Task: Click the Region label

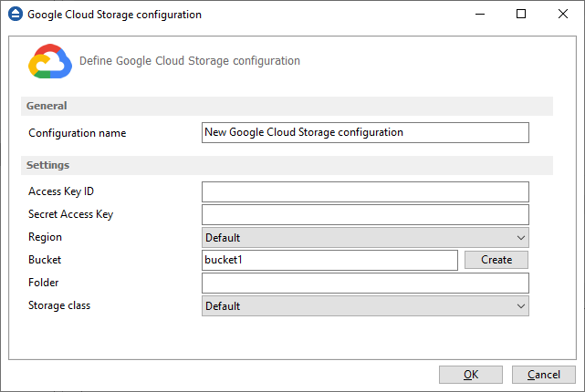Action: pos(45,237)
